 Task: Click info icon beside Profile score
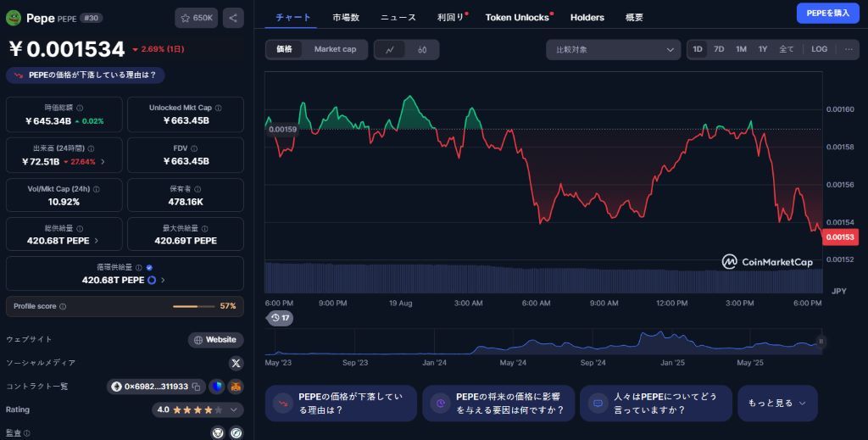pyautogui.click(x=63, y=306)
